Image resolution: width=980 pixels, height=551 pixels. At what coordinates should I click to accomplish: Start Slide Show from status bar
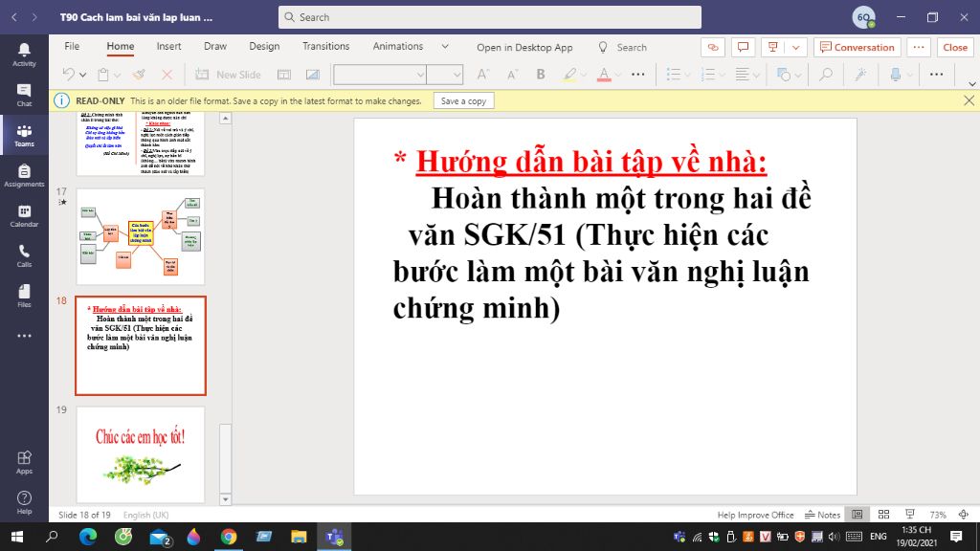pyautogui.click(x=910, y=514)
